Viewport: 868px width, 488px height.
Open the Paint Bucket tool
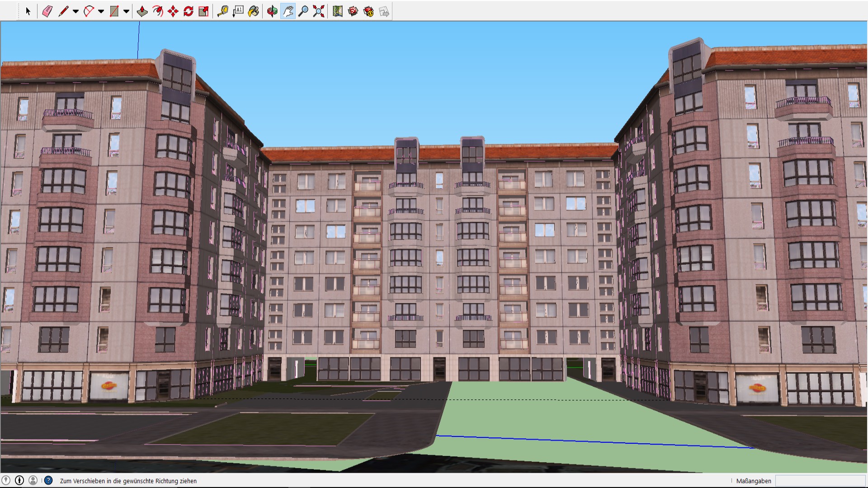point(254,11)
